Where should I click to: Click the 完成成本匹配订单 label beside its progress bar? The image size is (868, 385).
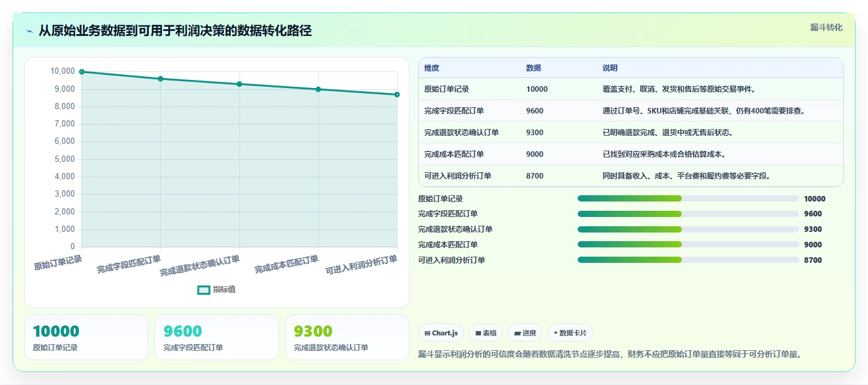pos(448,245)
